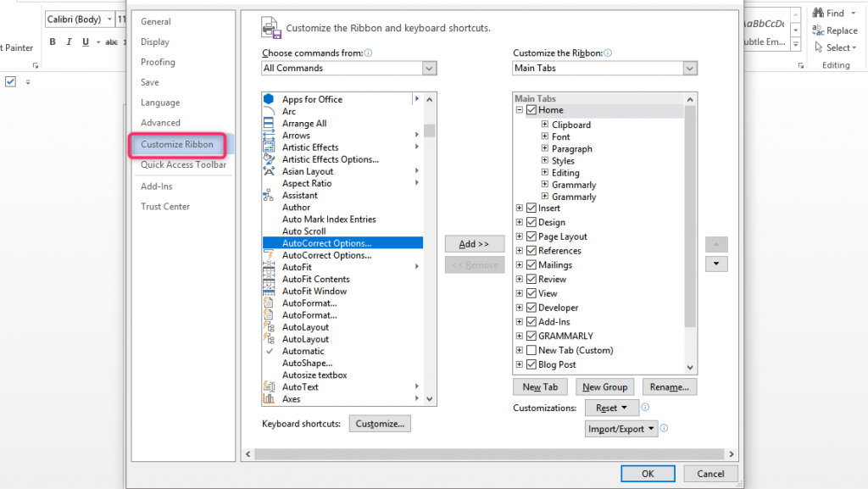
Task: Click the Main Tabs list vertical scrollbar
Action: [690, 216]
